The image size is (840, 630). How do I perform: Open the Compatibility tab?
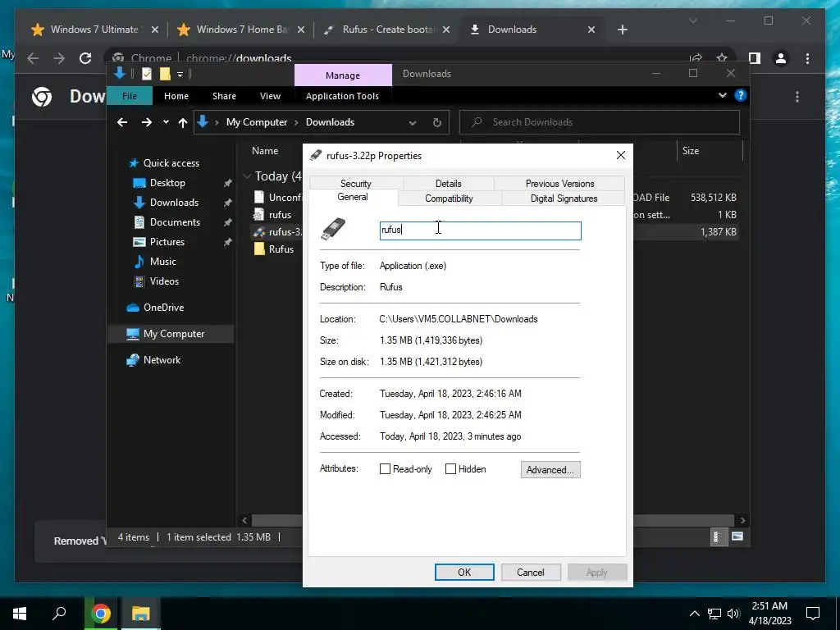449,199
